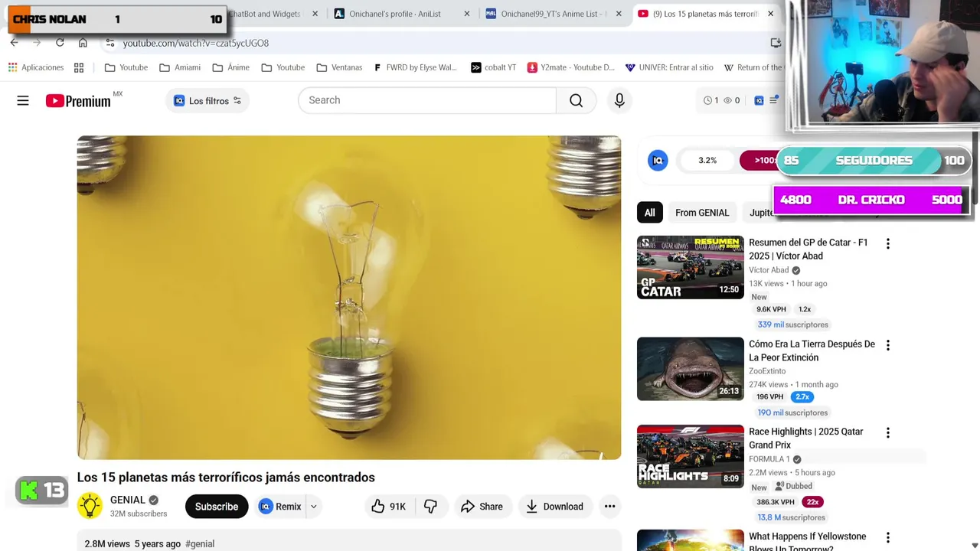Go to YouTube Premium home logo
Screen dimensions: 980x551
pos(78,100)
